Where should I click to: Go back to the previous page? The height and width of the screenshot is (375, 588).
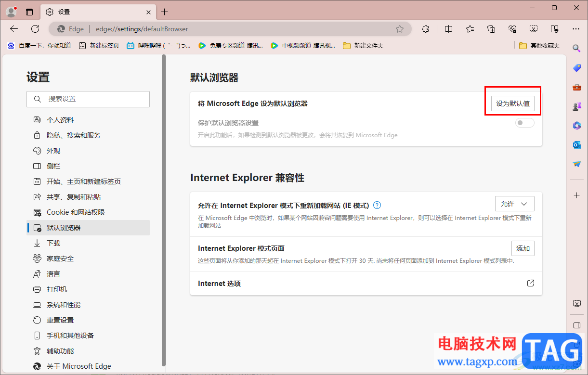pos(14,29)
